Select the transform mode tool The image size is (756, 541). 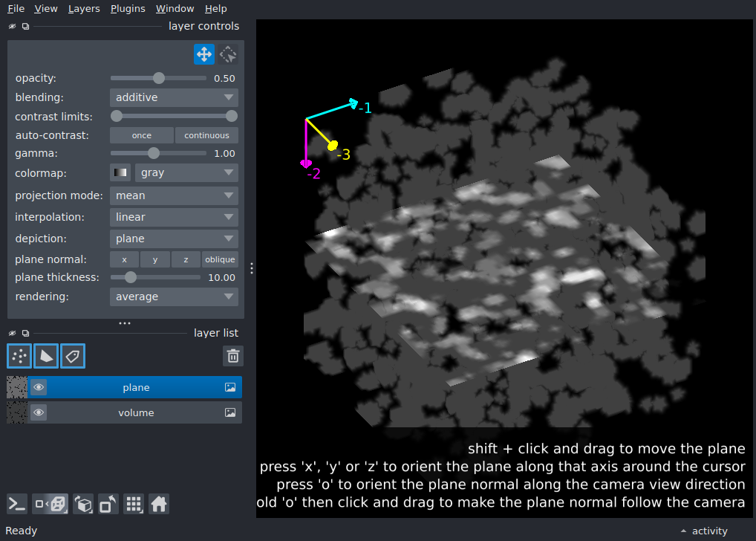click(x=228, y=54)
